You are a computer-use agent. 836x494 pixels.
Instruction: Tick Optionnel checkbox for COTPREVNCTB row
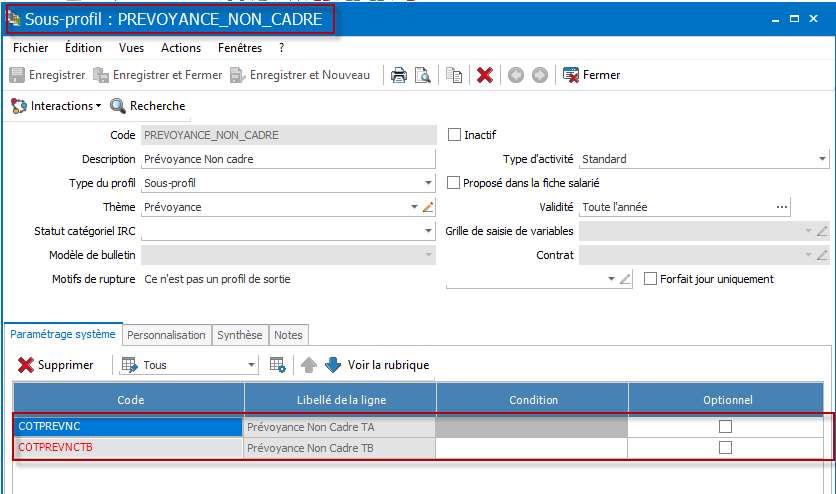725,448
